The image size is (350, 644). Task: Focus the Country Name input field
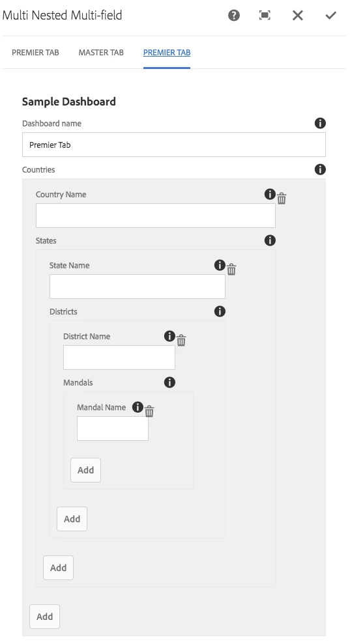tap(156, 216)
